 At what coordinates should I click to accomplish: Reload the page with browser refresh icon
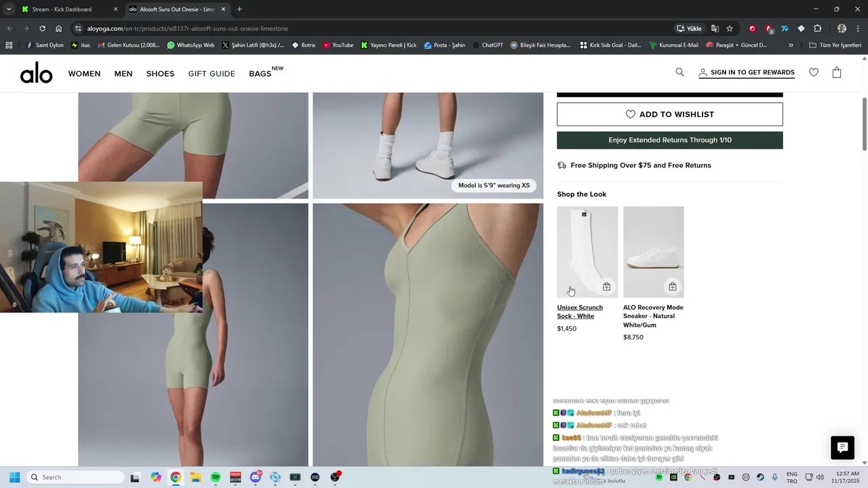coord(42,28)
